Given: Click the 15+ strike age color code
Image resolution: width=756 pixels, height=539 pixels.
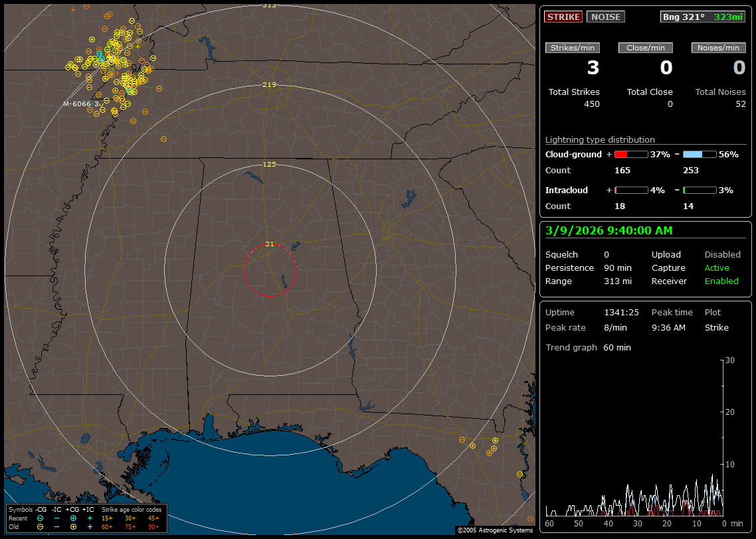Looking at the screenshot, I should 107,518.
